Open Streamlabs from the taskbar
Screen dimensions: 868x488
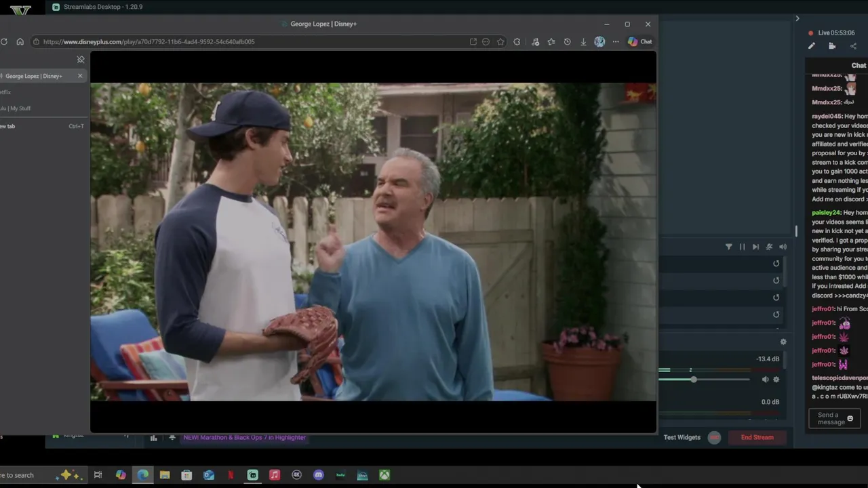[x=253, y=475]
